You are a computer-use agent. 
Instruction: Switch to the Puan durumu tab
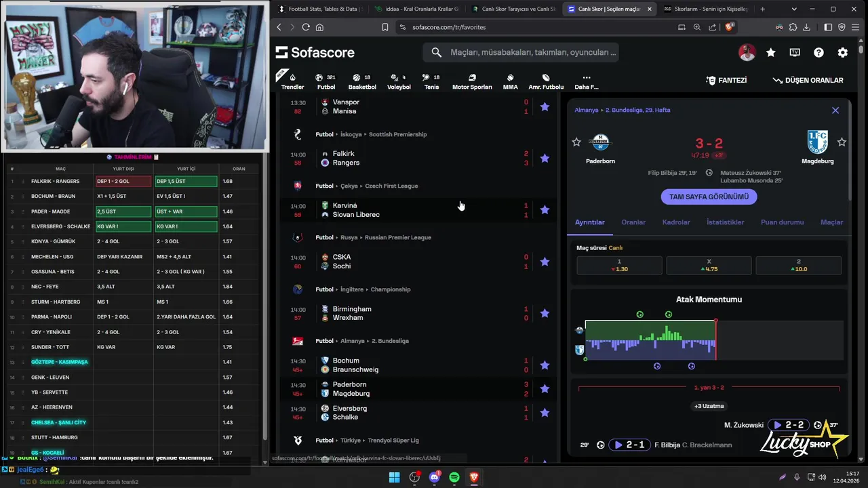click(x=782, y=222)
